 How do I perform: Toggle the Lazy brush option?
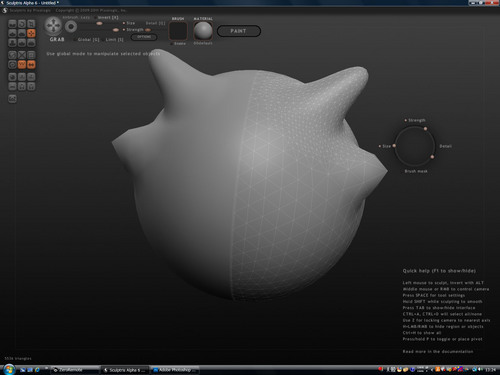click(85, 17)
